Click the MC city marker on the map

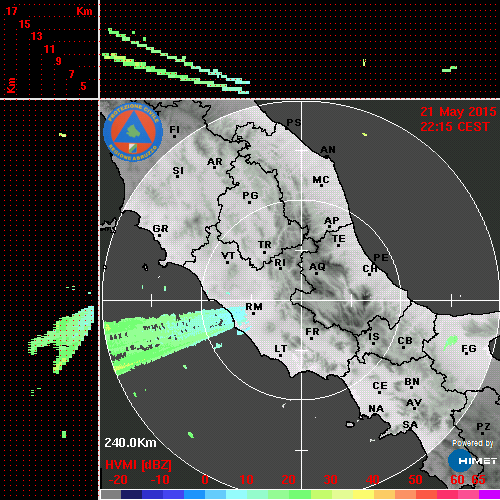[321, 181]
